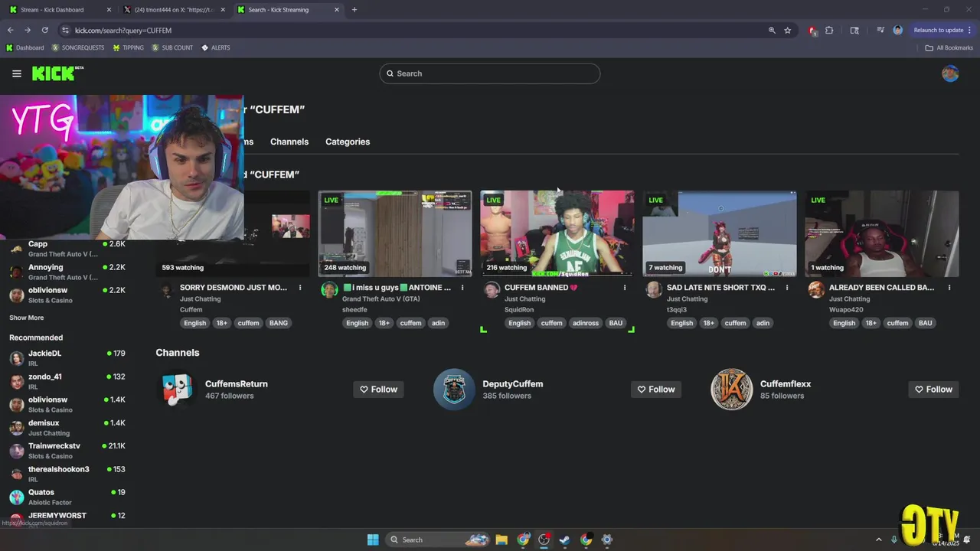Open SAD LATE NITE stream thumbnail
The width and height of the screenshot is (980, 551).
click(x=720, y=233)
